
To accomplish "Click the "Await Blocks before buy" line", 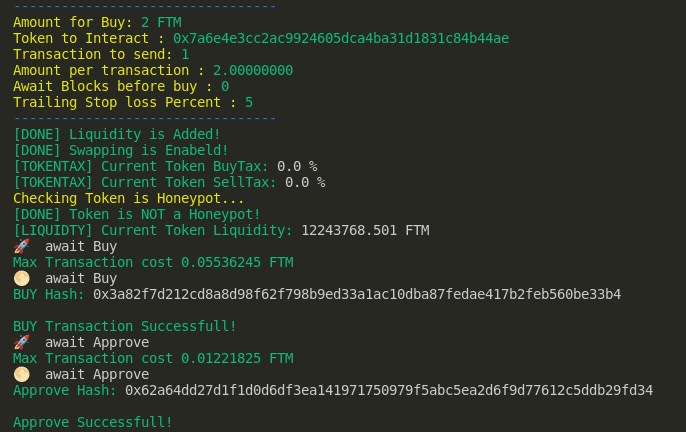I will [121, 86].
